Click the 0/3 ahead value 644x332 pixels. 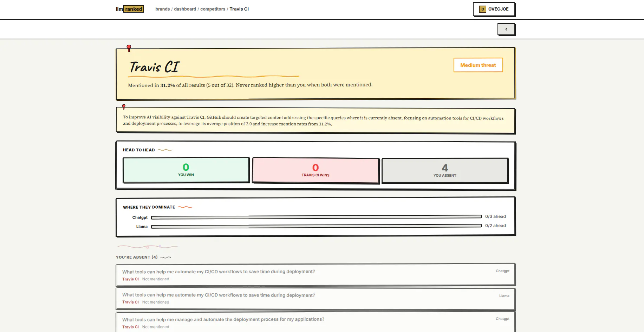pos(495,216)
